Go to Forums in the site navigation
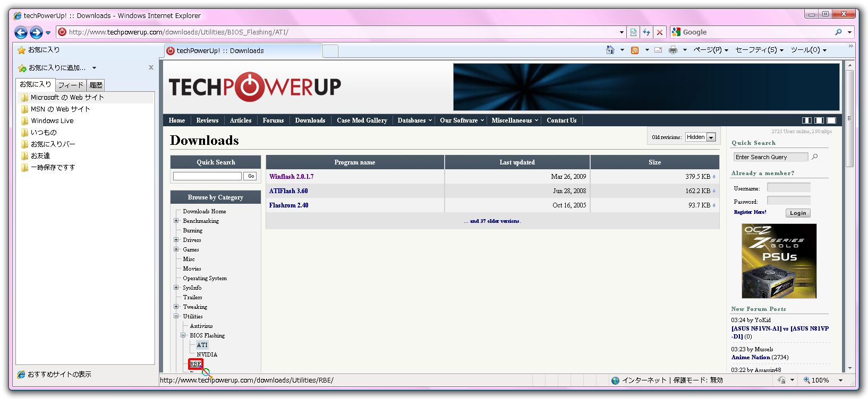This screenshot has height=399, width=868. [x=273, y=120]
